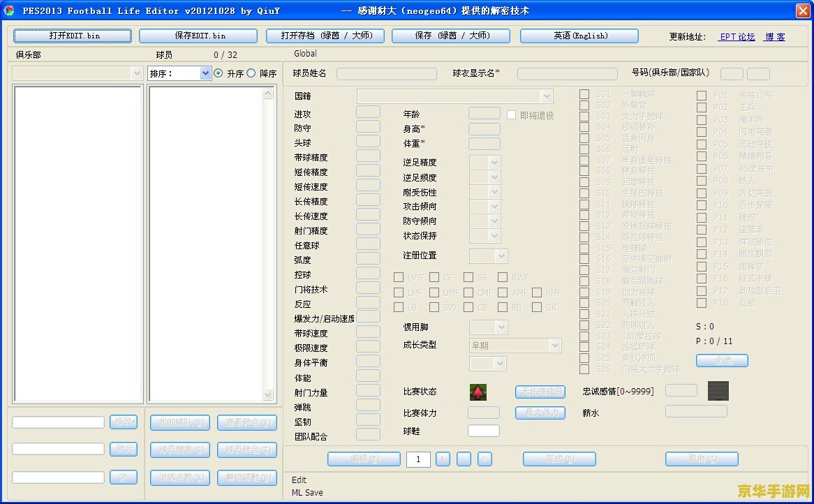Check the CF position box
The width and height of the screenshot is (814, 504).
[x=434, y=277]
